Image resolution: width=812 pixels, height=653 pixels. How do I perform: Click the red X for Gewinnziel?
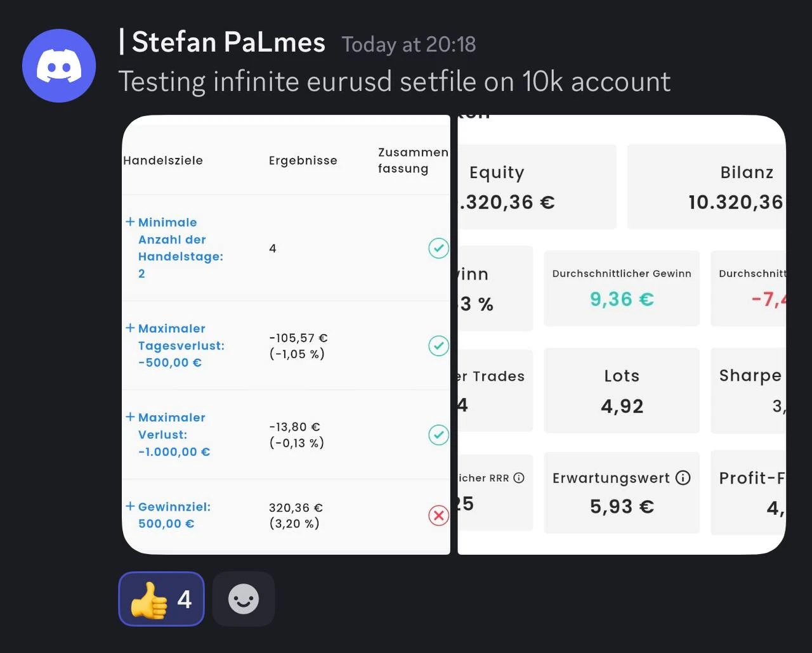tap(438, 515)
